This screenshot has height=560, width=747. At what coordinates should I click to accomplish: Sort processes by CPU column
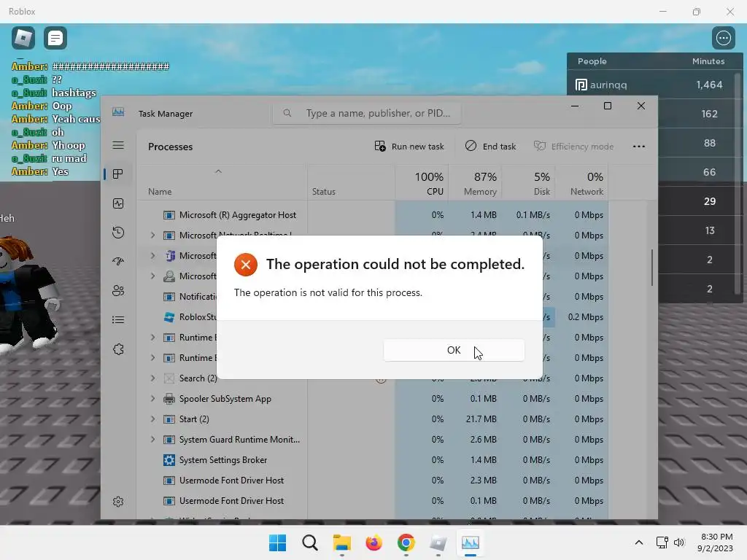coord(422,183)
